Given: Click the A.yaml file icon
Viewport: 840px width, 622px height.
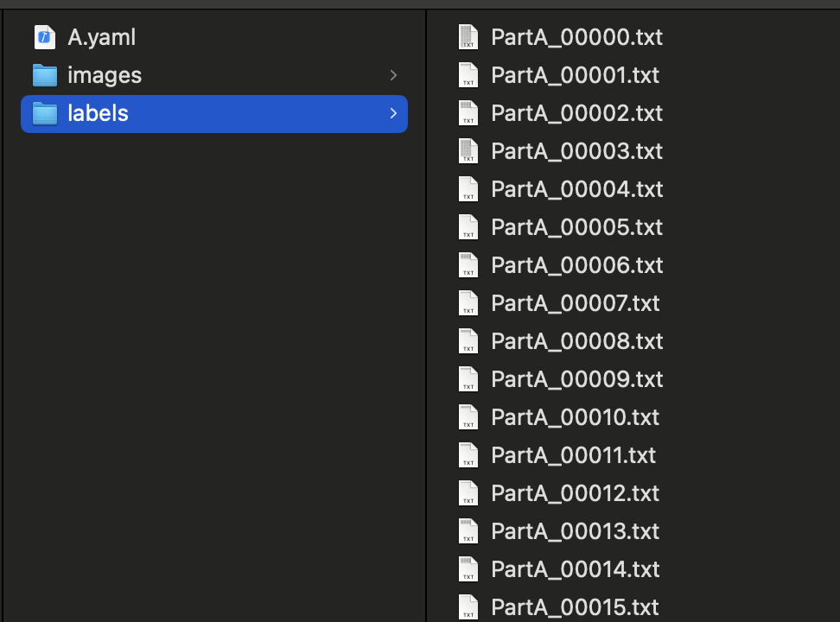Looking at the screenshot, I should click(44, 37).
